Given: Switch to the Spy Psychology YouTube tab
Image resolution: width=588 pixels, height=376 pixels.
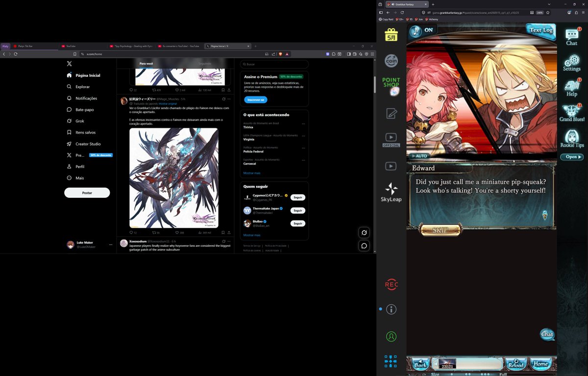Looking at the screenshot, I should pos(131,46).
